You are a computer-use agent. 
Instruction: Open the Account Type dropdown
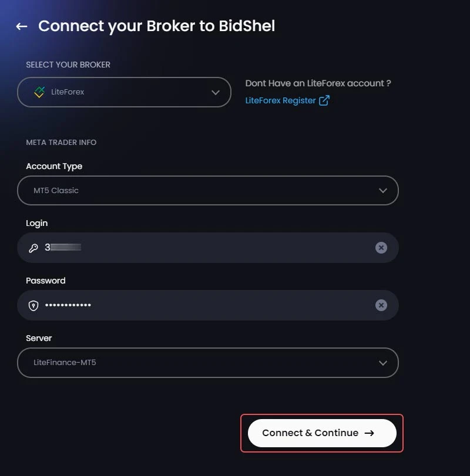point(207,190)
